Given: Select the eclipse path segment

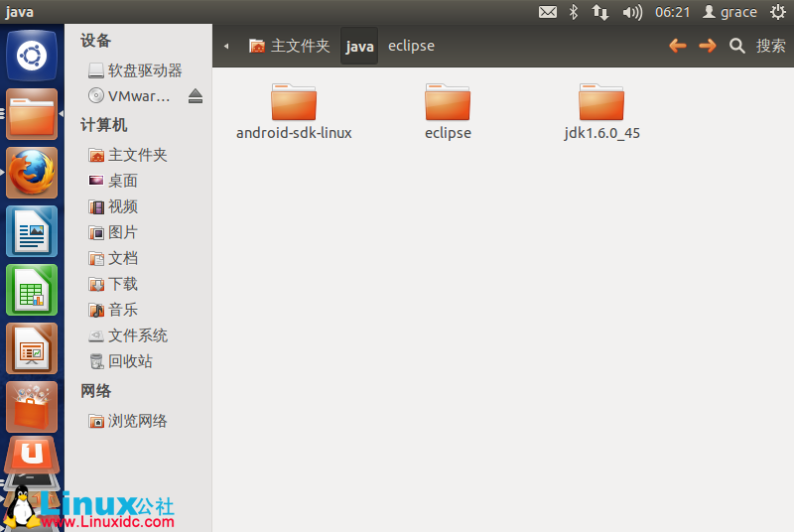Looking at the screenshot, I should pyautogui.click(x=411, y=46).
